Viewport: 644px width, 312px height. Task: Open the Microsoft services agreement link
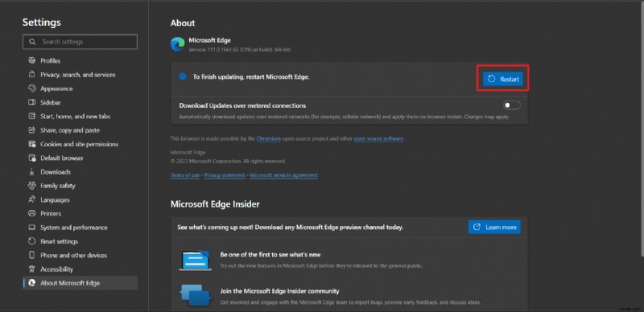(284, 174)
